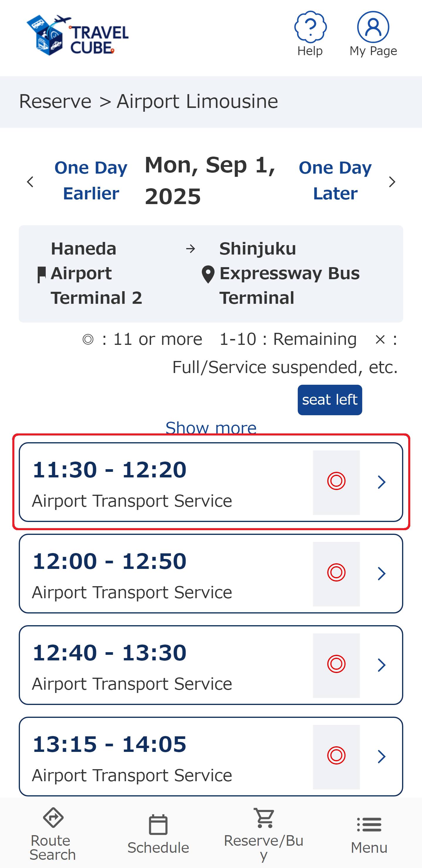Open chevron for the 12:00 - 12:50 bus
The height and width of the screenshot is (868, 422).
click(x=381, y=574)
